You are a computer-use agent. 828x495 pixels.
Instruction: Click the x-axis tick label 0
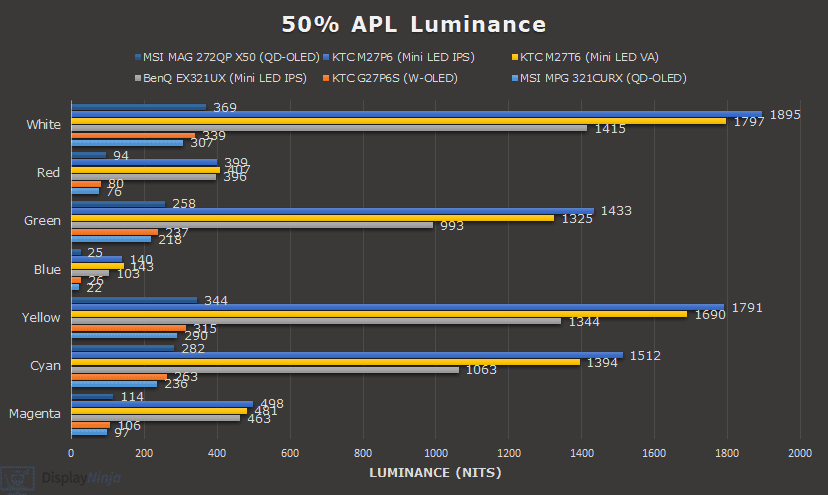(x=71, y=453)
